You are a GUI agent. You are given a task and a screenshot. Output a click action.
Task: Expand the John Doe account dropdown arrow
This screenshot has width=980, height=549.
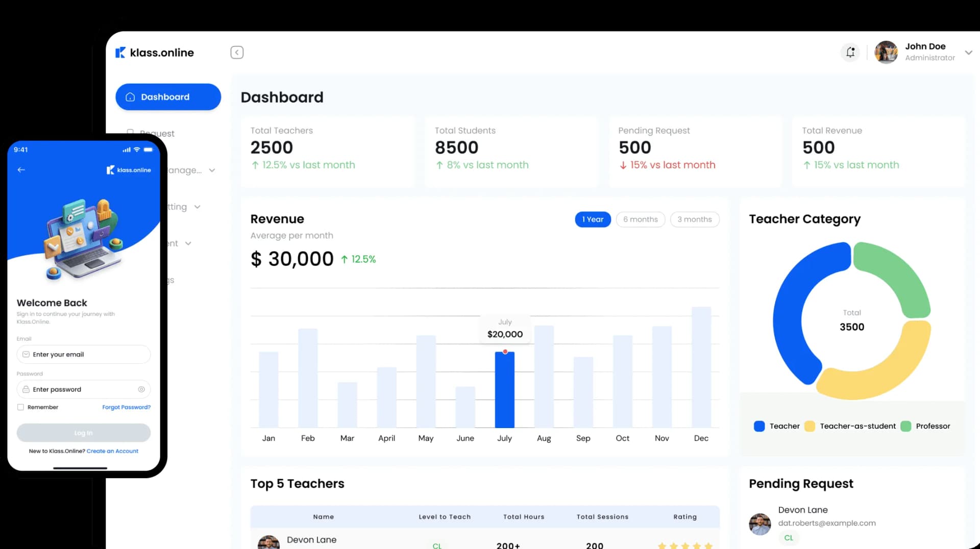tap(968, 53)
